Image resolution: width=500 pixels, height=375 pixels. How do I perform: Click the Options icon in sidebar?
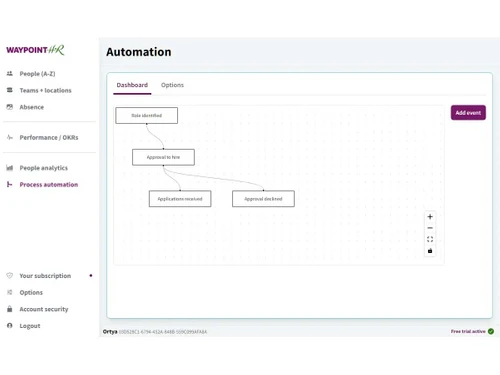(10, 292)
